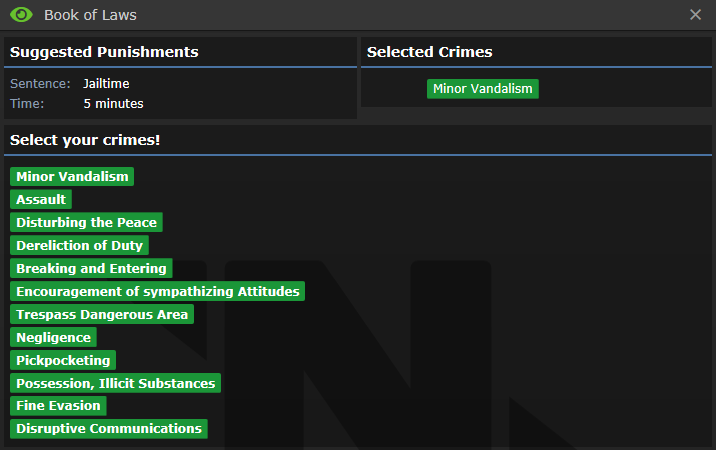
Task: Remove Minor Vandalism from Selected Crimes
Action: tap(483, 89)
